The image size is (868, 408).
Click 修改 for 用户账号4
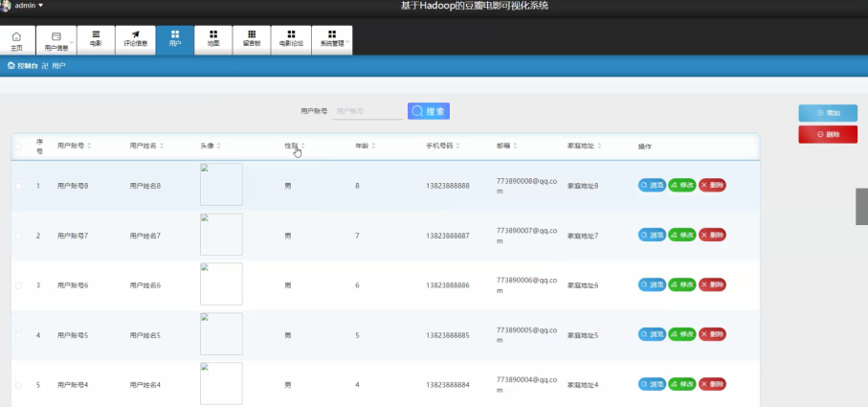(682, 384)
